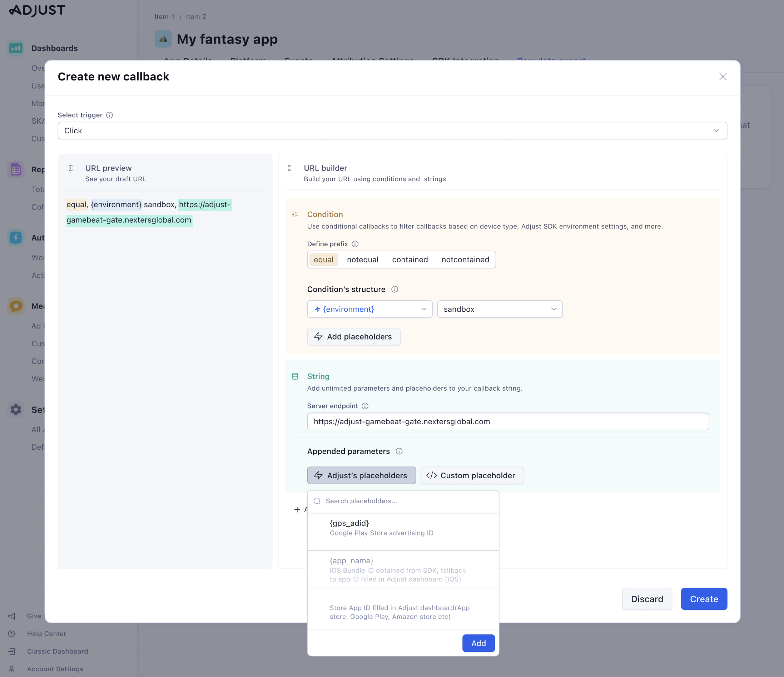This screenshot has width=784, height=677.
Task: Click the String section database icon
Action: [295, 376]
